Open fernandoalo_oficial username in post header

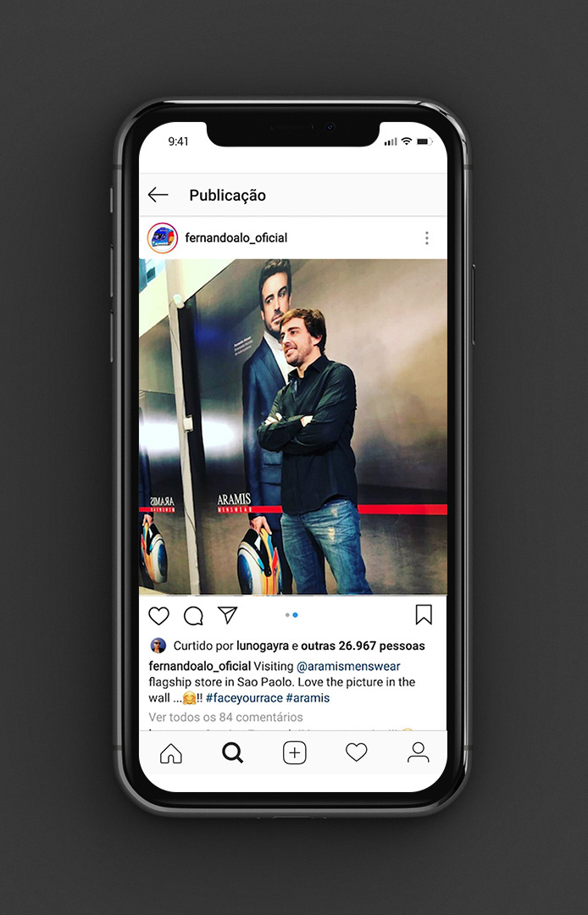click(236, 238)
